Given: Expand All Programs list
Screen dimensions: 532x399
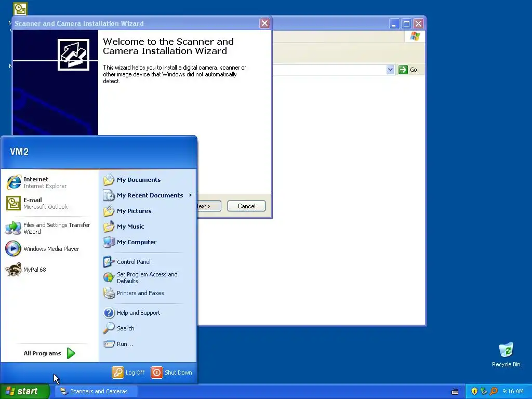Looking at the screenshot, I should pyautogui.click(x=49, y=353).
